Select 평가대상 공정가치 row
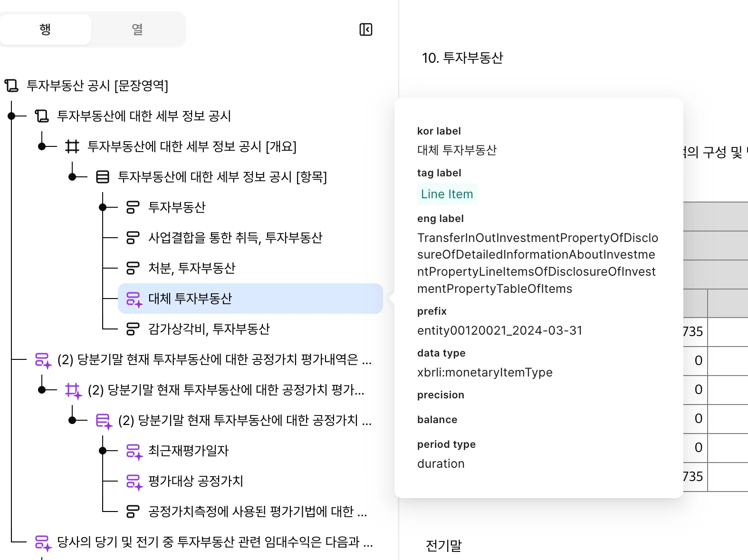Screen dimensions: 748x560 coord(196,481)
